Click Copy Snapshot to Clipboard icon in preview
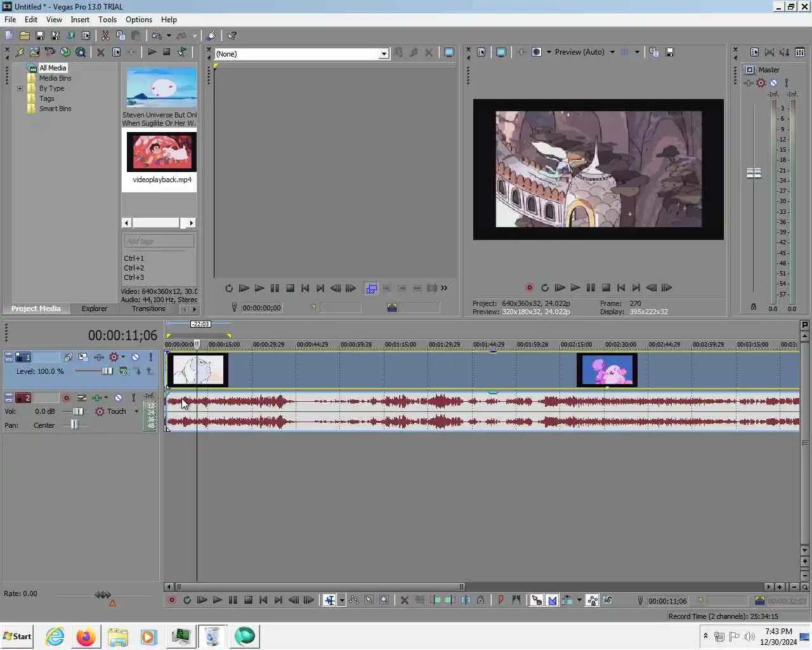Screen dimensions: 812x650 [654, 52]
